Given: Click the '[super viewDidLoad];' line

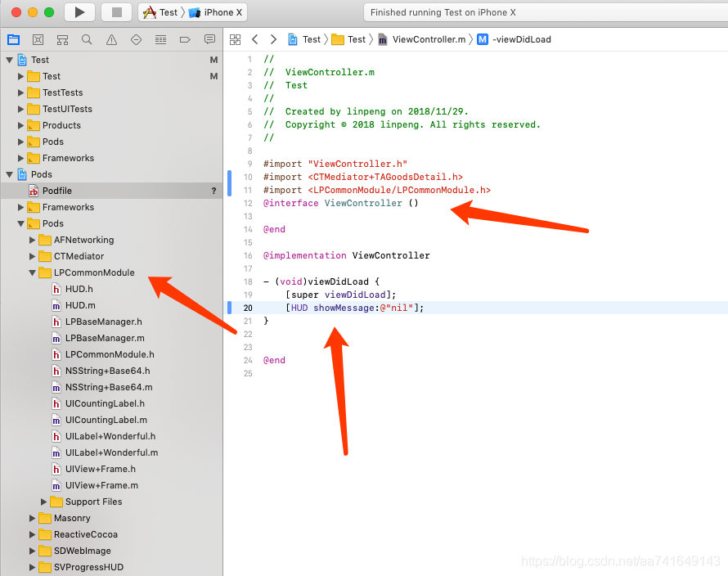Looking at the screenshot, I should coord(341,295).
